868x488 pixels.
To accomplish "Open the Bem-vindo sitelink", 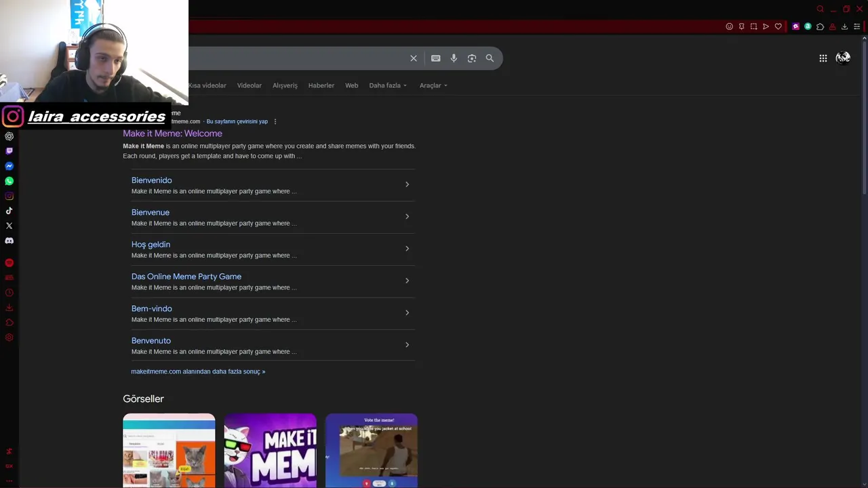I will coord(151,308).
